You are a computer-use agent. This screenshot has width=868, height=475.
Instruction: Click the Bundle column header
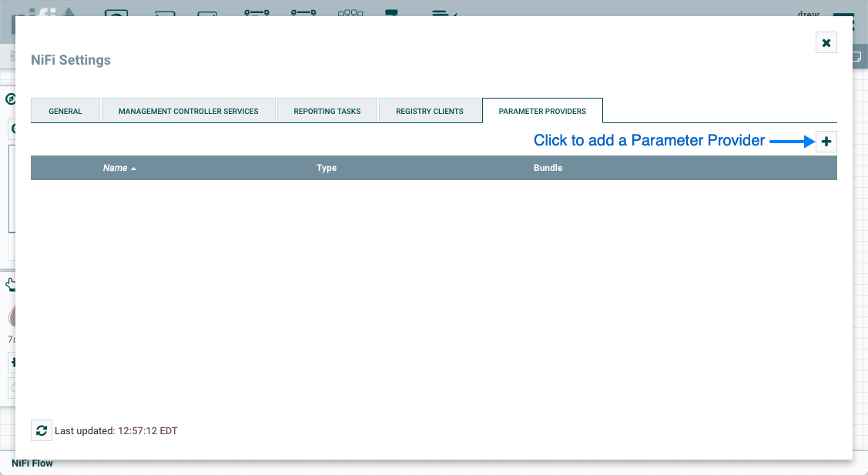548,168
